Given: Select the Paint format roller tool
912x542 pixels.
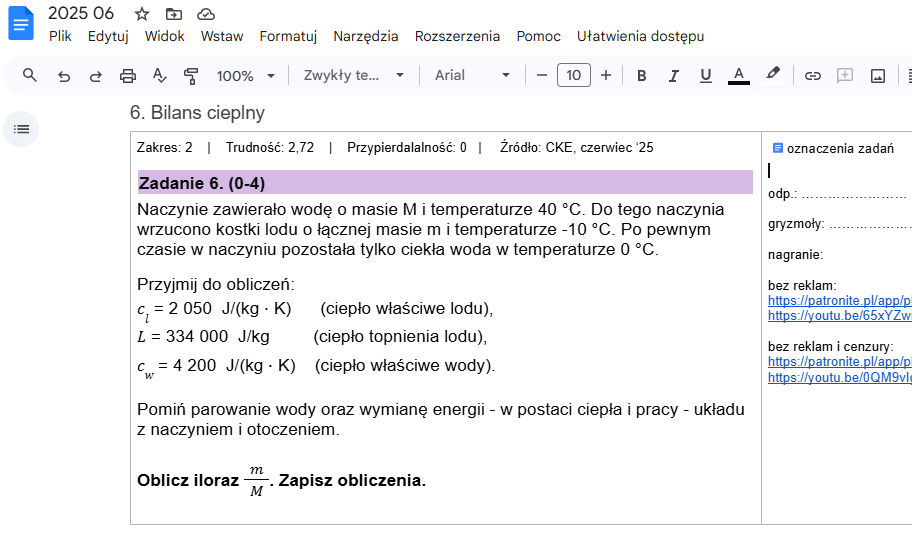Looking at the screenshot, I should [191, 75].
